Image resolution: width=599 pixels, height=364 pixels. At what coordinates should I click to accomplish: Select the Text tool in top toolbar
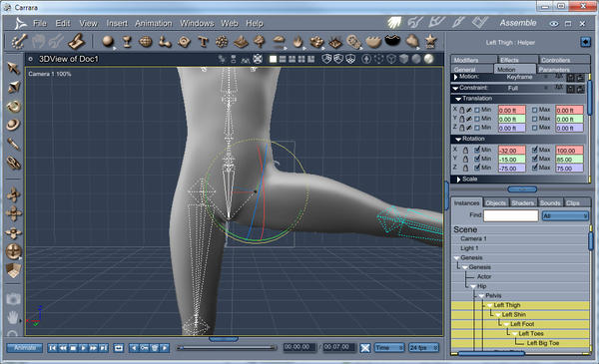click(x=203, y=41)
